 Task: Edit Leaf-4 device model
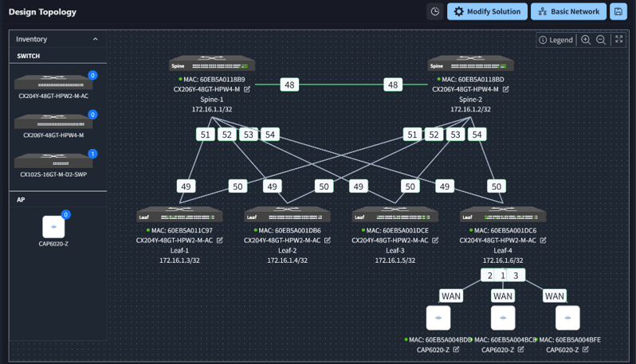544,241
